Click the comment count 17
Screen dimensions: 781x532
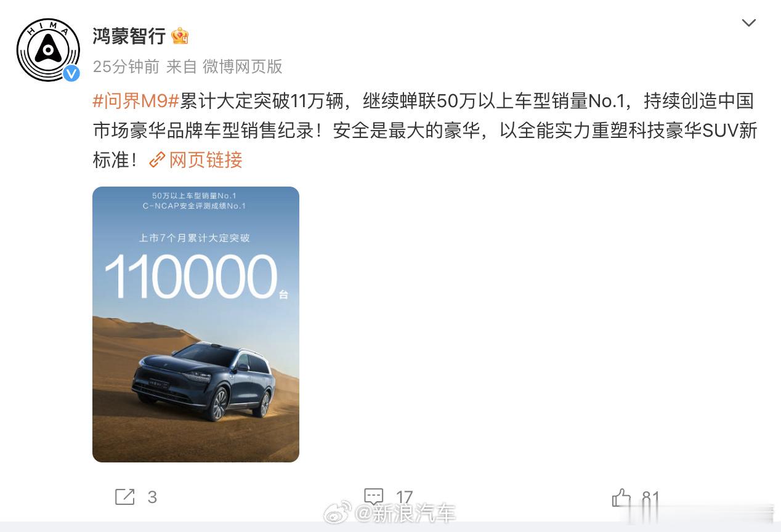[404, 498]
